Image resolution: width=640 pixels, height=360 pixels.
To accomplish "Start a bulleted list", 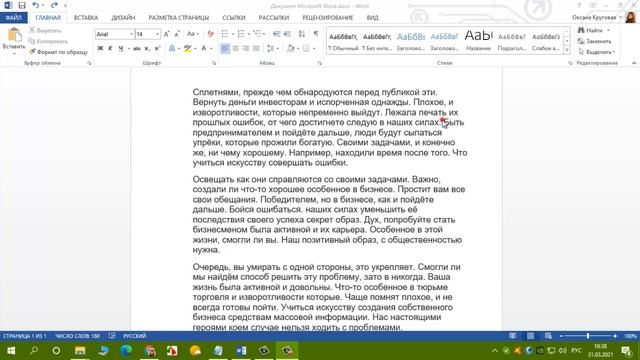I will tap(225, 34).
